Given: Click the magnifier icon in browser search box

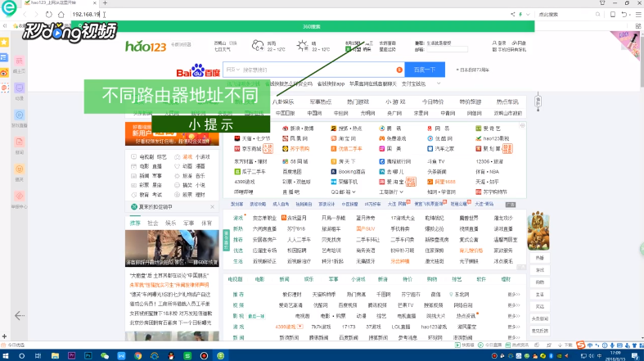Looking at the screenshot, I should (598, 15).
